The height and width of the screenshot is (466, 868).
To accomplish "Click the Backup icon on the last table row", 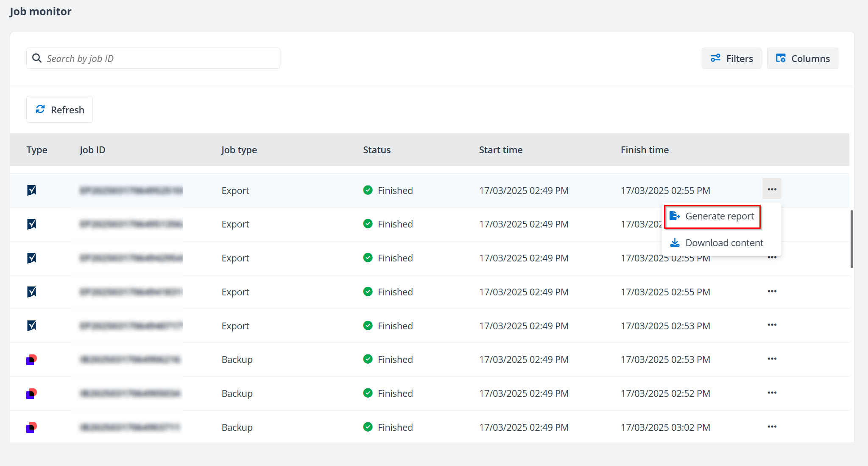I will (x=31, y=427).
